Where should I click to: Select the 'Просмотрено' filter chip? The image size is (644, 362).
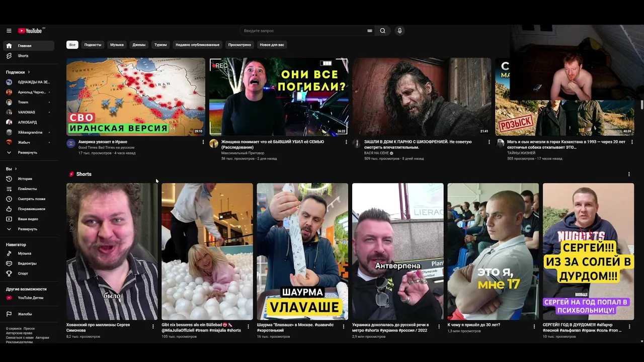coord(239,45)
